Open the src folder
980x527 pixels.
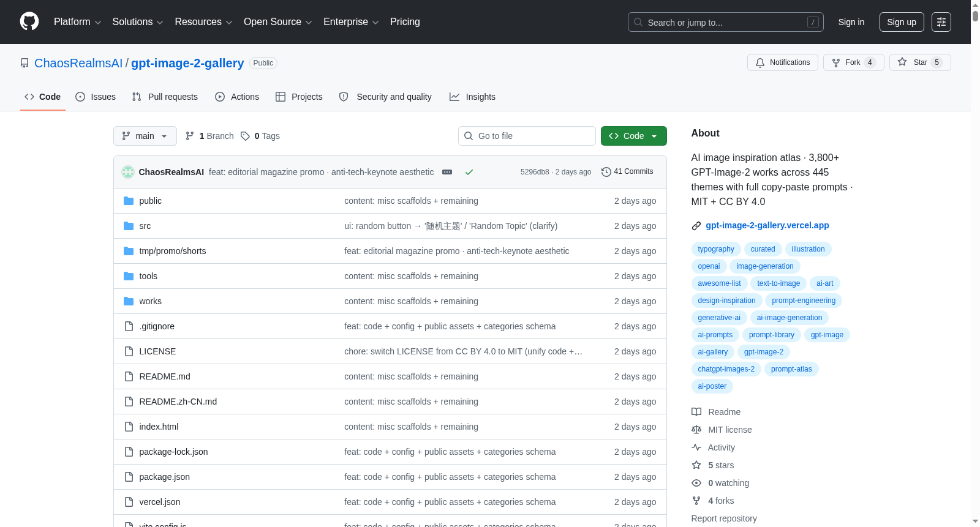(x=145, y=226)
